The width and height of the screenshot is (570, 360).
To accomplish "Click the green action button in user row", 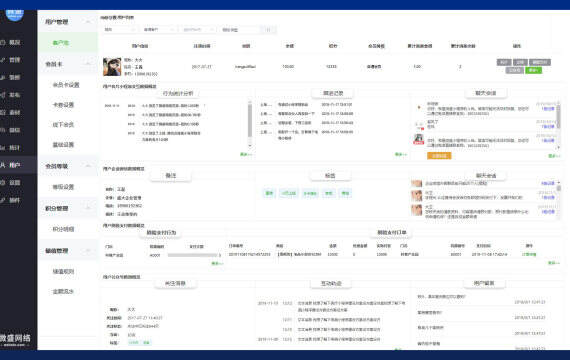I will [x=534, y=70].
